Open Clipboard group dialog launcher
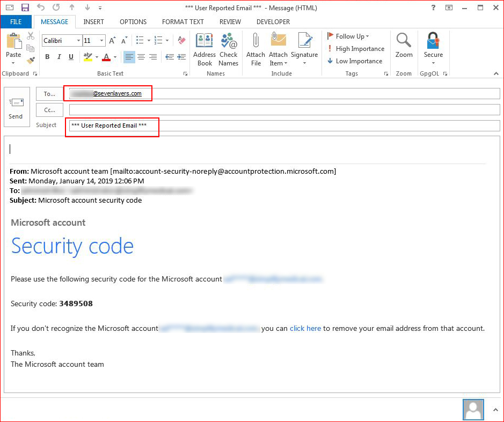This screenshot has width=504, height=422. pyautogui.click(x=35, y=74)
